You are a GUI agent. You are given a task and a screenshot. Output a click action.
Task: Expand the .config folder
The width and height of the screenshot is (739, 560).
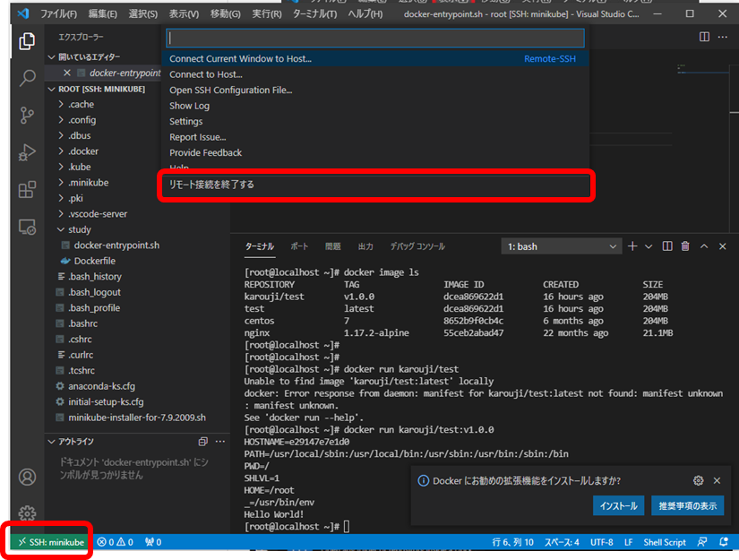tap(60, 120)
